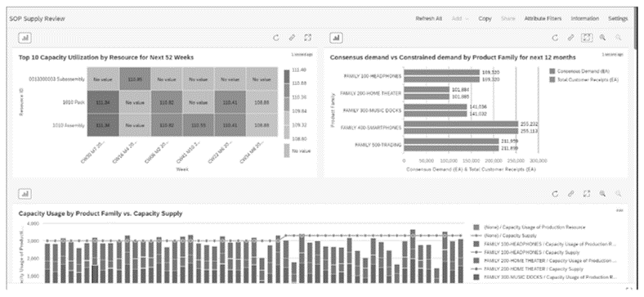Open chart type icon of Capacity Utilization card
Screen dimensions: 644x297
[25, 38]
